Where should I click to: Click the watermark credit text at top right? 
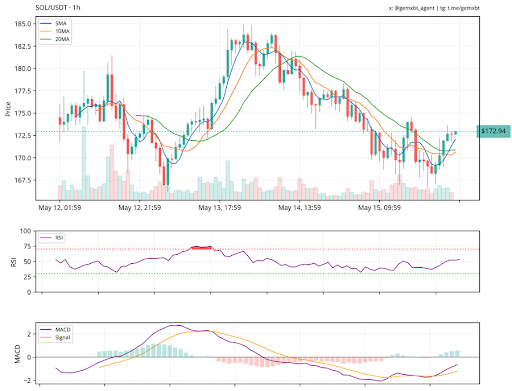click(434, 8)
